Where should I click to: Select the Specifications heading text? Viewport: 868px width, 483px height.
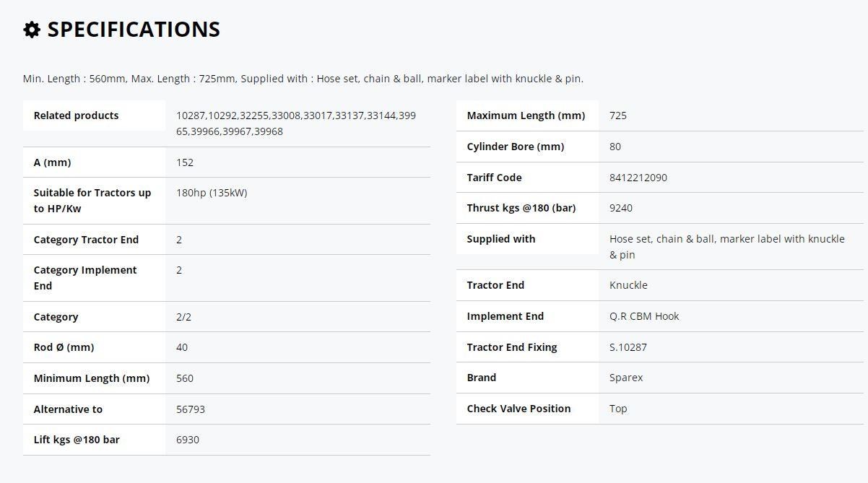click(134, 30)
